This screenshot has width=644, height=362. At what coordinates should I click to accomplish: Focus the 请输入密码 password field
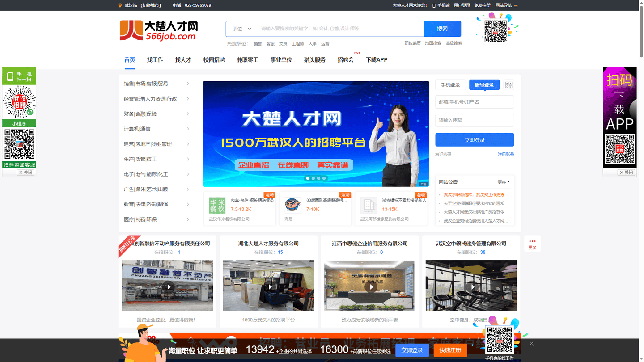[475, 120]
